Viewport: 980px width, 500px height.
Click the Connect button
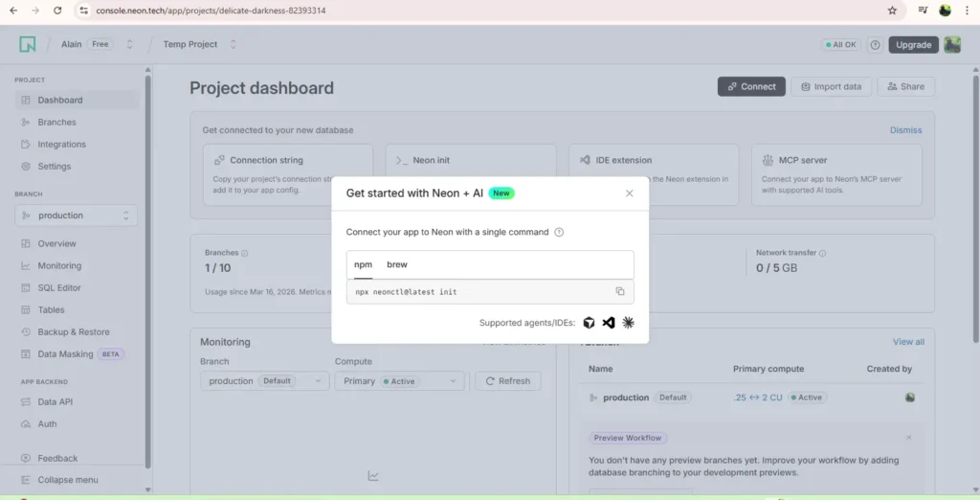pyautogui.click(x=751, y=86)
